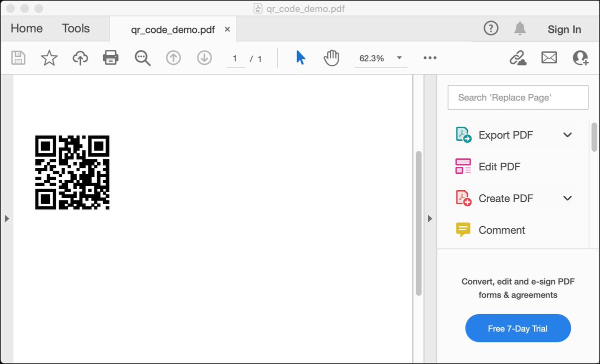Click the upload to cloud icon
The height and width of the screenshot is (364, 600).
(80, 58)
